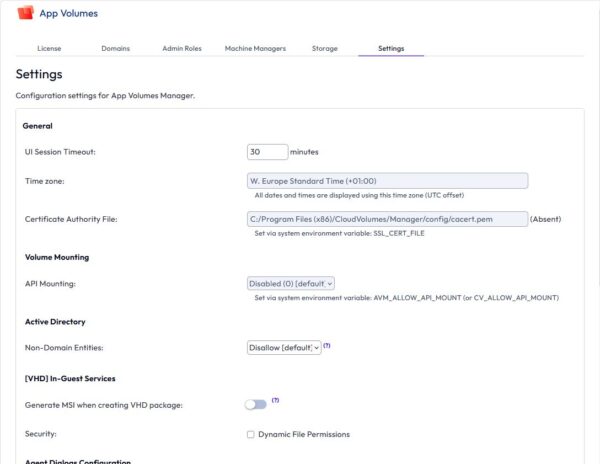The width and height of the screenshot is (600, 464).
Task: Click the General section heading
Action: pyautogui.click(x=38, y=126)
